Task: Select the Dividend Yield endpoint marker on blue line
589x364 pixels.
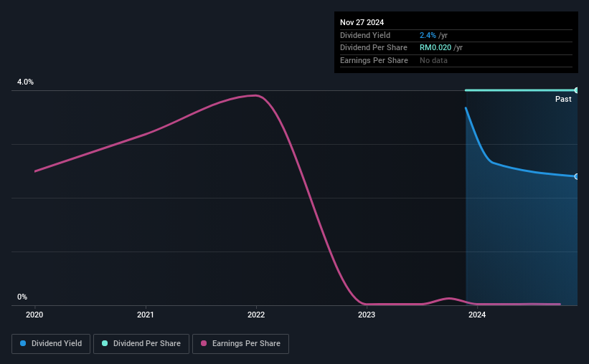Action: 577,176
